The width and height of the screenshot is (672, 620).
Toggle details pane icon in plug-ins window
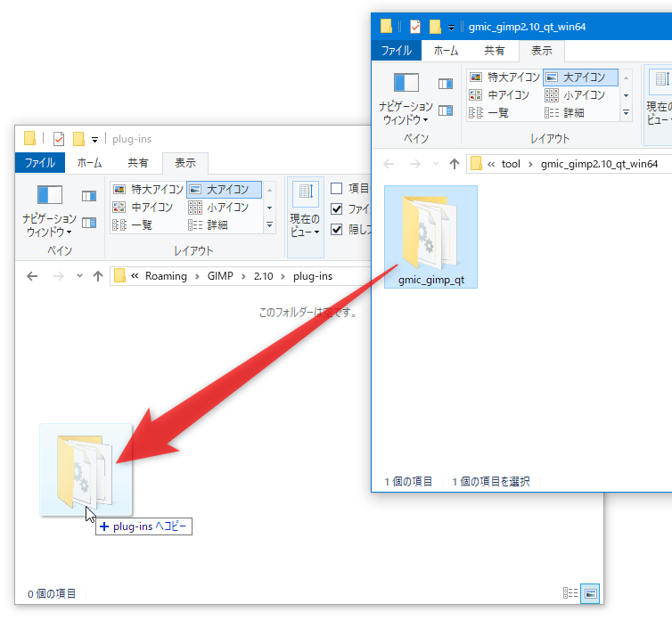pyautogui.click(x=89, y=223)
